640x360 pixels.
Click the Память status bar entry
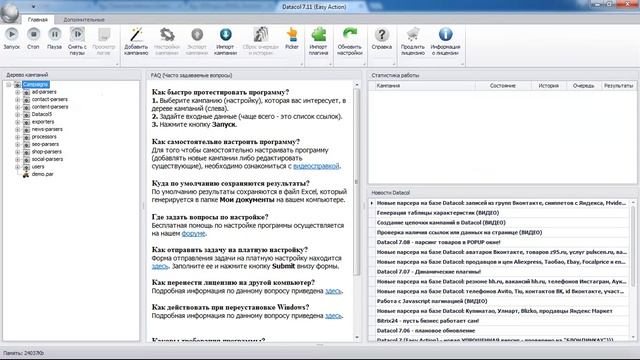point(23,353)
